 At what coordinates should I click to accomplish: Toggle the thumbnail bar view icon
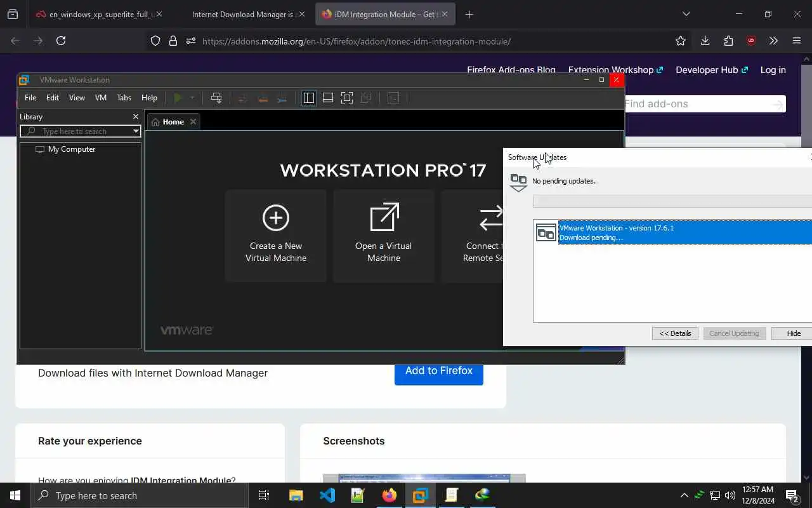[328, 98]
